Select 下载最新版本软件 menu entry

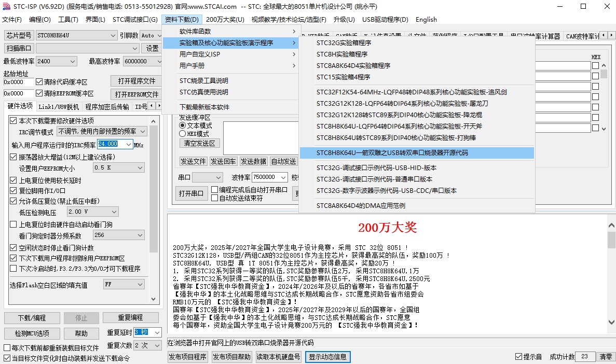(x=231, y=107)
